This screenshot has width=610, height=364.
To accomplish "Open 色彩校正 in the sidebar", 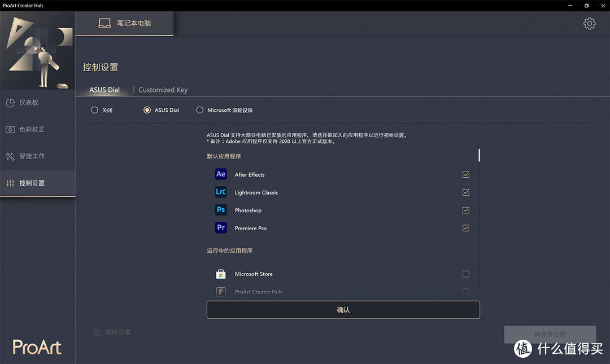I will pos(37,129).
